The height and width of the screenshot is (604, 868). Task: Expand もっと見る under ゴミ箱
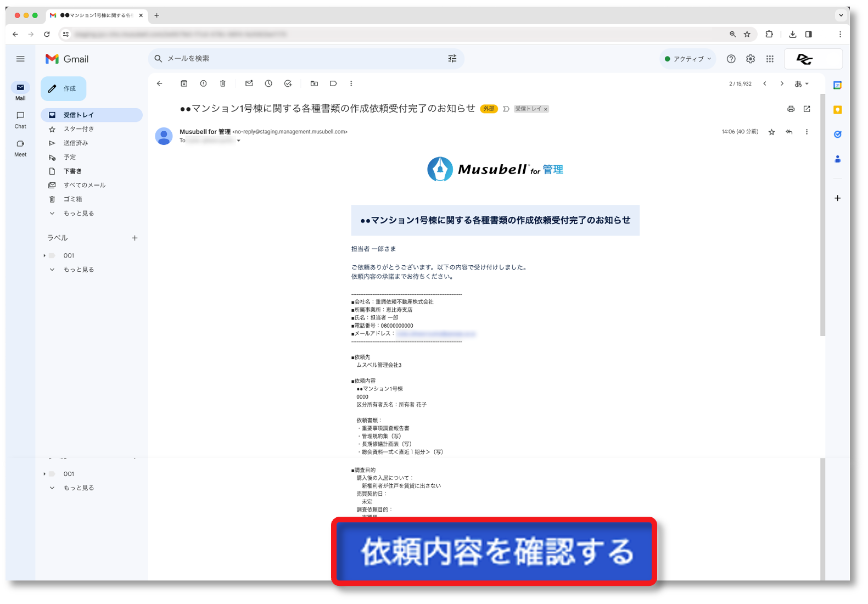[x=79, y=213]
